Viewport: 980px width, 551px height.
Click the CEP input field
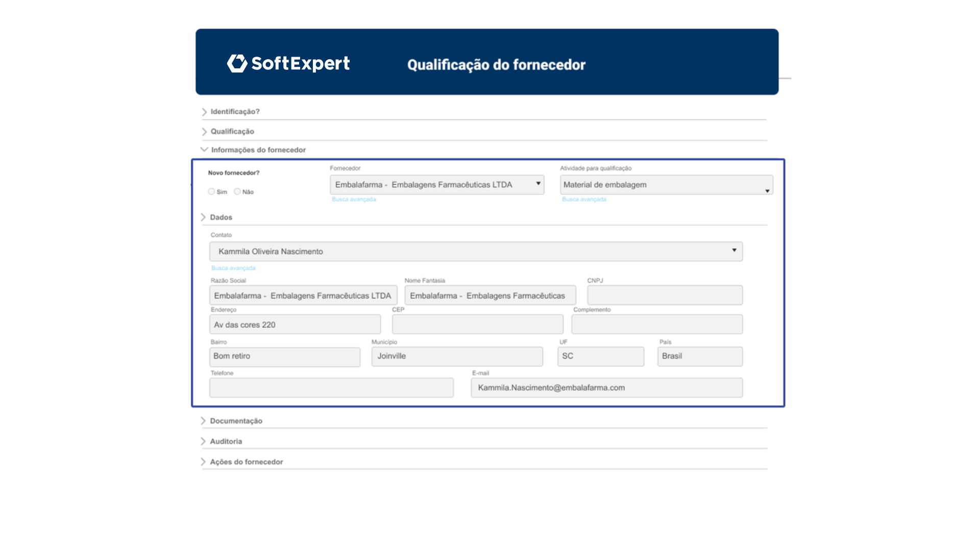tap(477, 324)
